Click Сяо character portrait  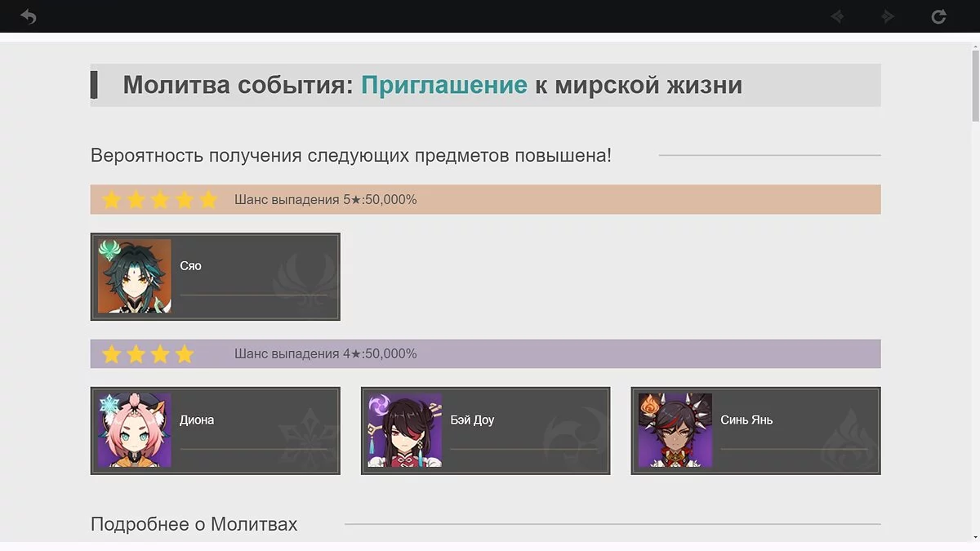(x=135, y=276)
